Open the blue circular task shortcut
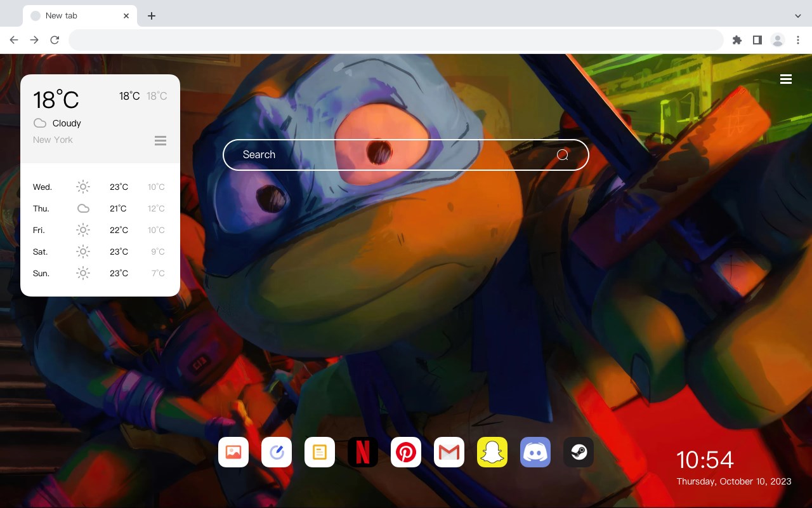Viewport: 812px width, 508px height. point(277,452)
